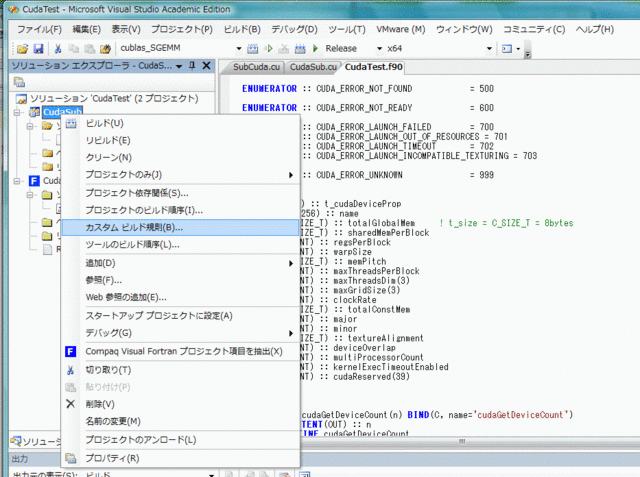The height and width of the screenshot is (477, 640).
Task: Choose スタートアップ プロジェクトに設定(A)
Action: click(x=181, y=316)
